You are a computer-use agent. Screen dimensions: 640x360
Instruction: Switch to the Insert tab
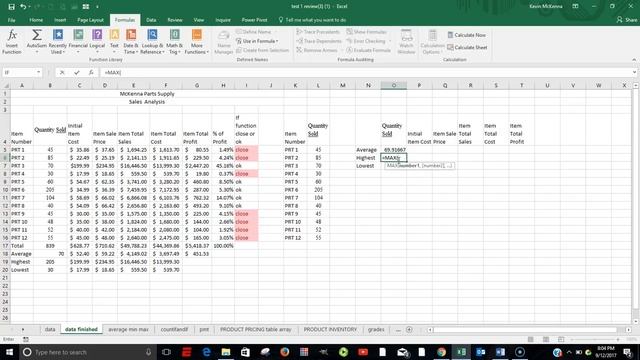click(60, 20)
